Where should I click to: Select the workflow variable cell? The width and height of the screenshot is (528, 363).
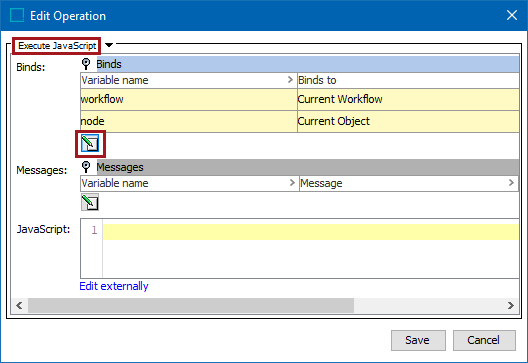pyautogui.click(x=189, y=99)
